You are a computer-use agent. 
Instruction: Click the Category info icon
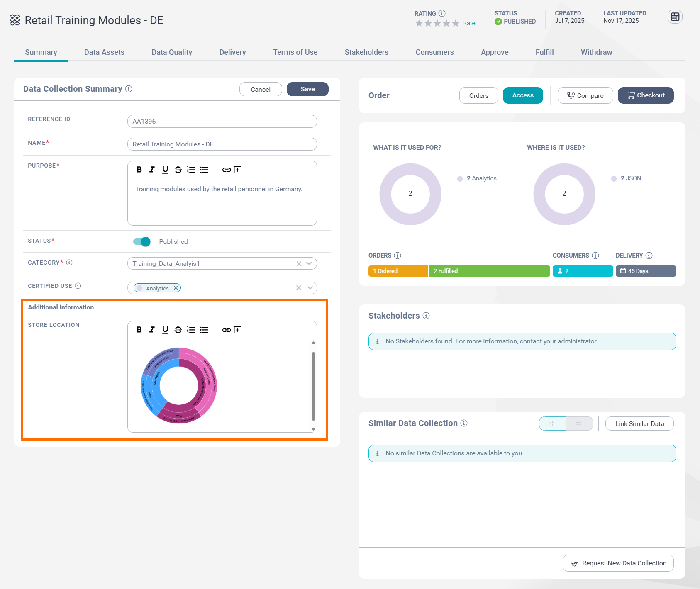click(x=69, y=263)
